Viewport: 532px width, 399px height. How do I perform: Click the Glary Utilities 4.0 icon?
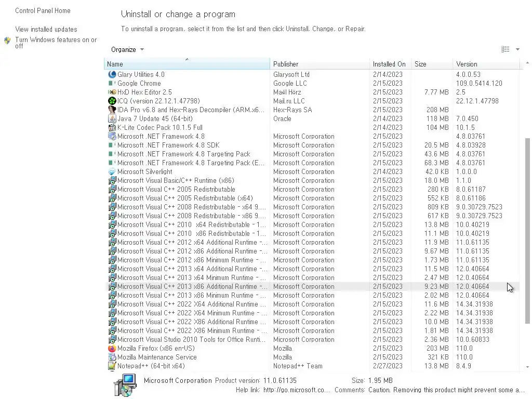coord(112,74)
